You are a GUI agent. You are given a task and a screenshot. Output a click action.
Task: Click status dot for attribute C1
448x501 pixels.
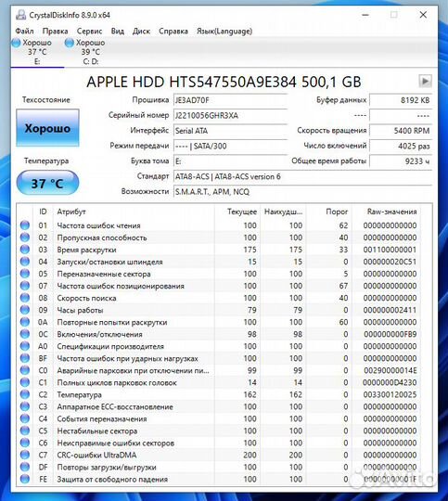[x=25, y=382]
